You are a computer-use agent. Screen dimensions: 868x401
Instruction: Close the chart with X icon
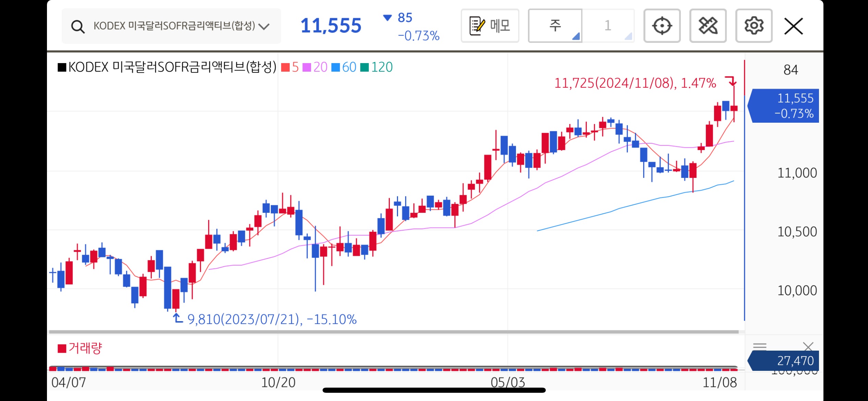click(x=793, y=26)
